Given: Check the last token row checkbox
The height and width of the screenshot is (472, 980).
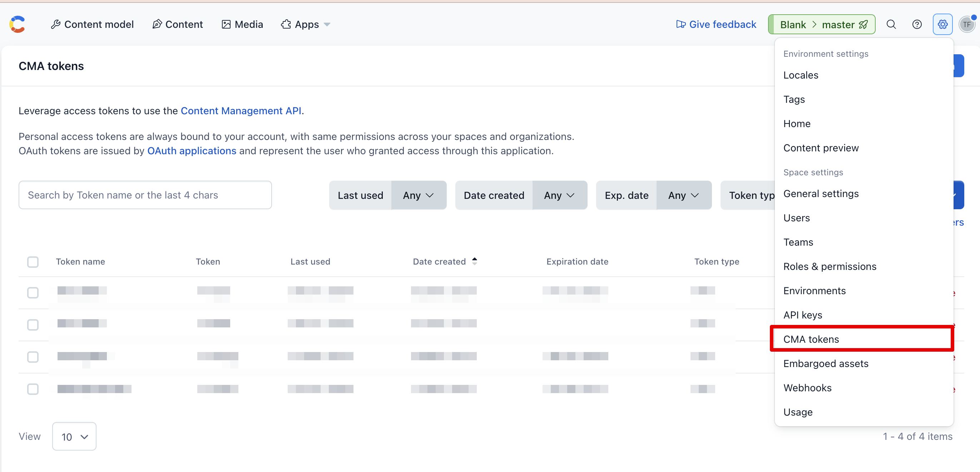Looking at the screenshot, I should point(33,389).
